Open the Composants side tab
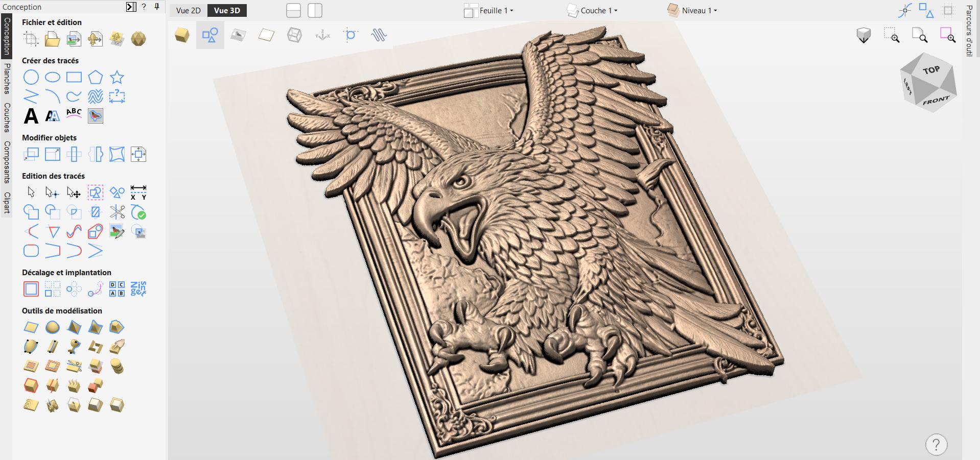 7,162
